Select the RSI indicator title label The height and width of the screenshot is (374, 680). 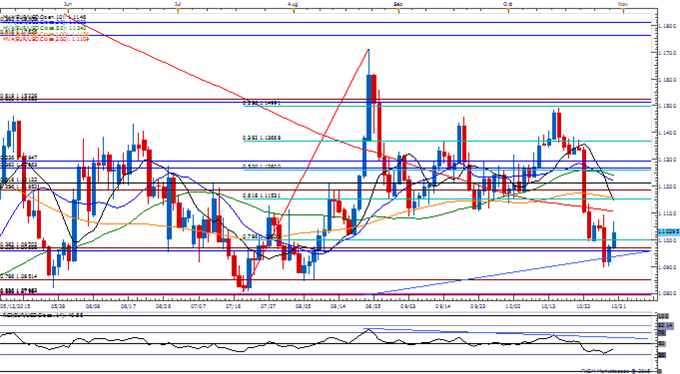click(x=43, y=315)
